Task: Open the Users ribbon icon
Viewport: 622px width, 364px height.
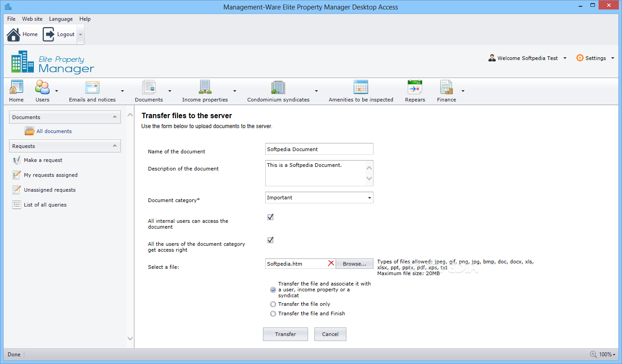Action: click(42, 87)
